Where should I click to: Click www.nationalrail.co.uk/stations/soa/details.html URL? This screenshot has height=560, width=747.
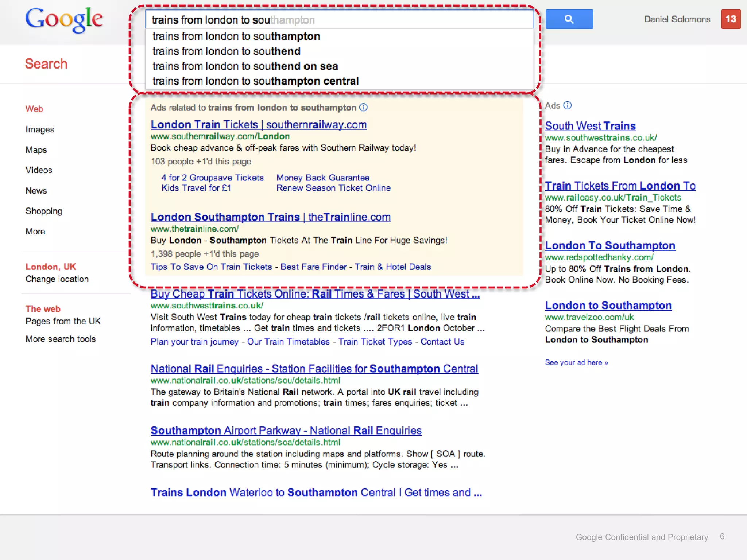pos(245,442)
